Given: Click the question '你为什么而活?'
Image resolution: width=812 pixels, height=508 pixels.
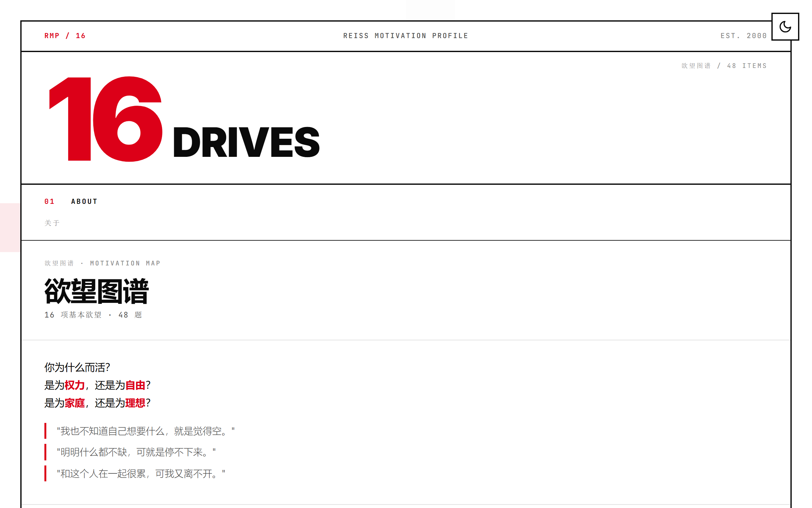Looking at the screenshot, I should [x=77, y=367].
